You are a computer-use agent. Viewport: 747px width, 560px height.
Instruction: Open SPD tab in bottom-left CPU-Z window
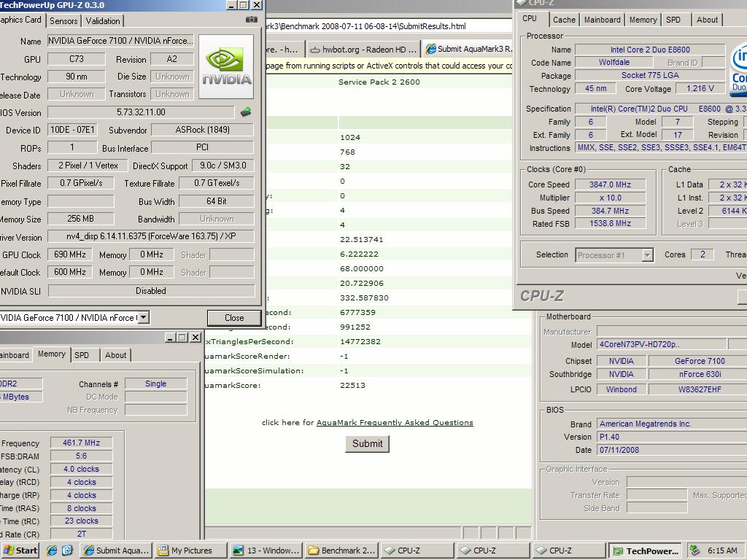pos(82,355)
